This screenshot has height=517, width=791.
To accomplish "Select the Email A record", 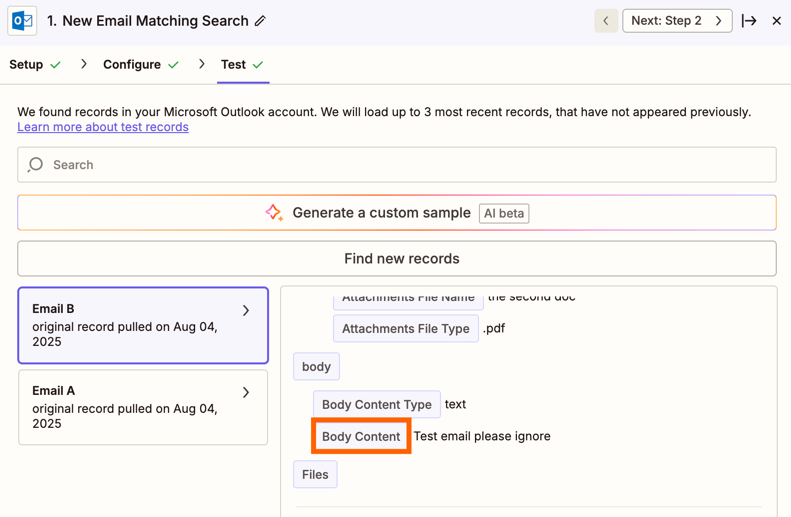I will pos(143,408).
